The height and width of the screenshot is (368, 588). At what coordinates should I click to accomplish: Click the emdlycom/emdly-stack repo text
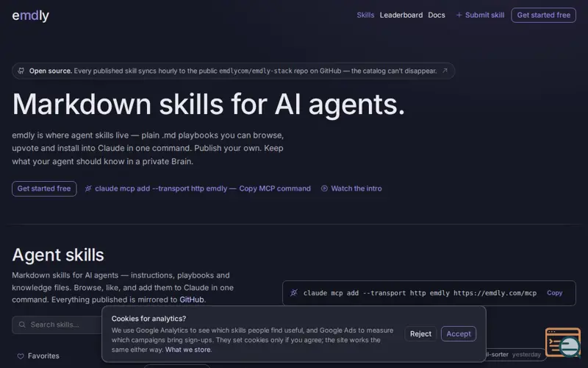pos(255,71)
